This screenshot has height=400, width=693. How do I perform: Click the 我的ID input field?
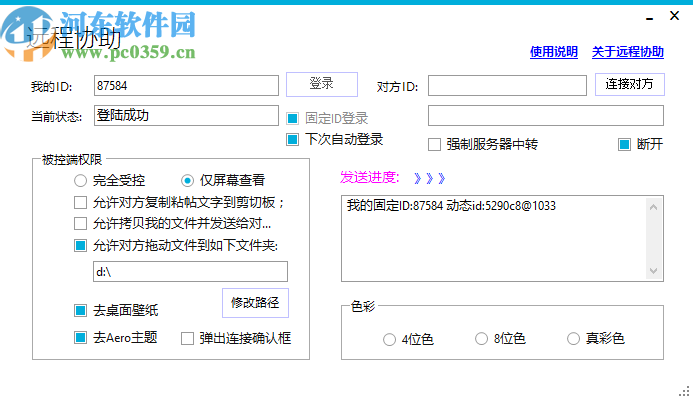(x=186, y=85)
